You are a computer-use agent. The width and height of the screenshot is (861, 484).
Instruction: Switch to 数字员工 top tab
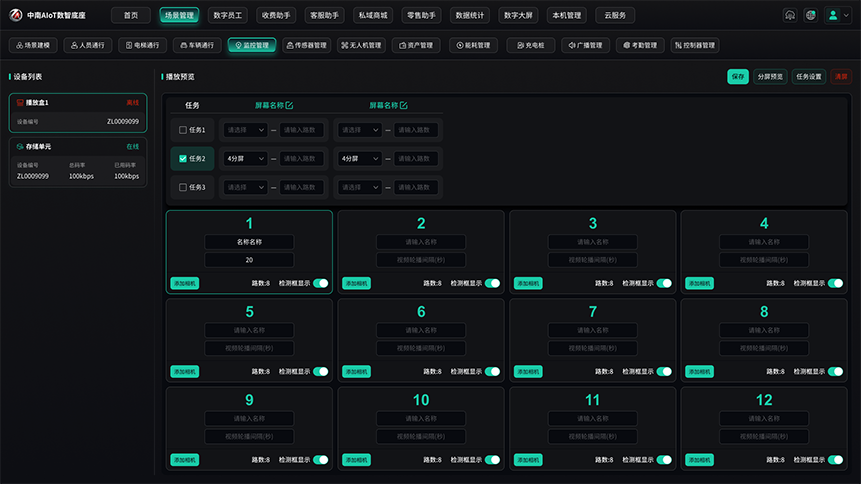click(x=227, y=15)
